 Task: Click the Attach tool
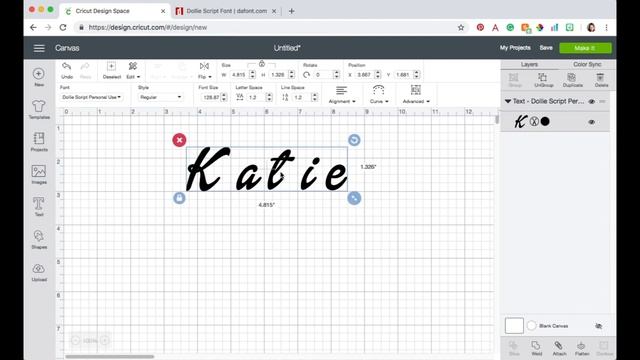coord(558,346)
